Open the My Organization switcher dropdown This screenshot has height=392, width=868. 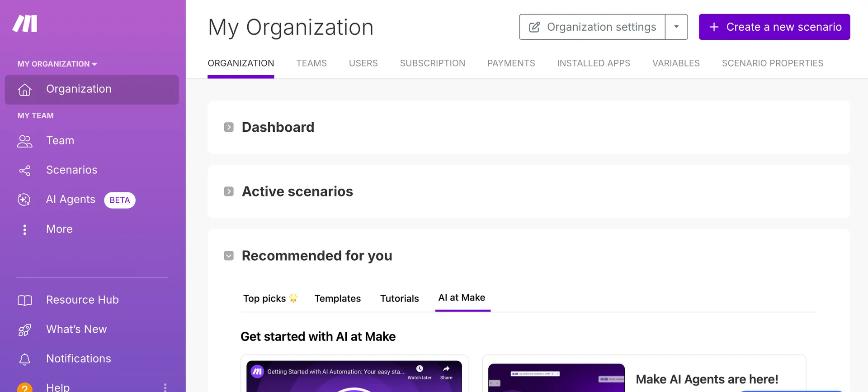click(x=57, y=64)
